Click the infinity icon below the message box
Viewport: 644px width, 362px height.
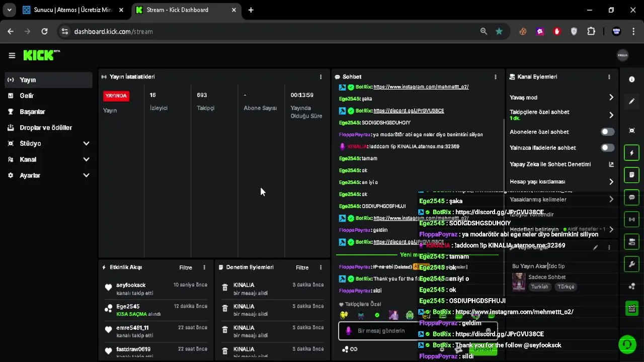(x=354, y=349)
